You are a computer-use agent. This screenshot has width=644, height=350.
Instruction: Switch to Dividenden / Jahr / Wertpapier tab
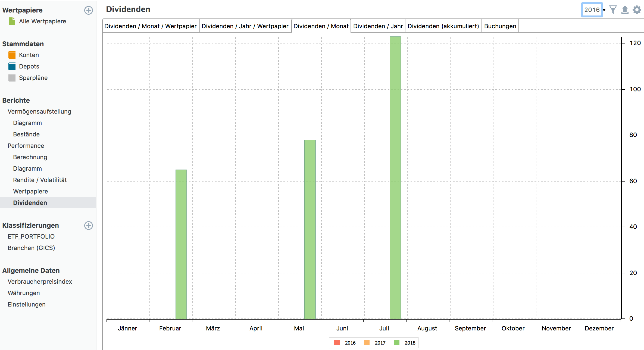coord(245,26)
